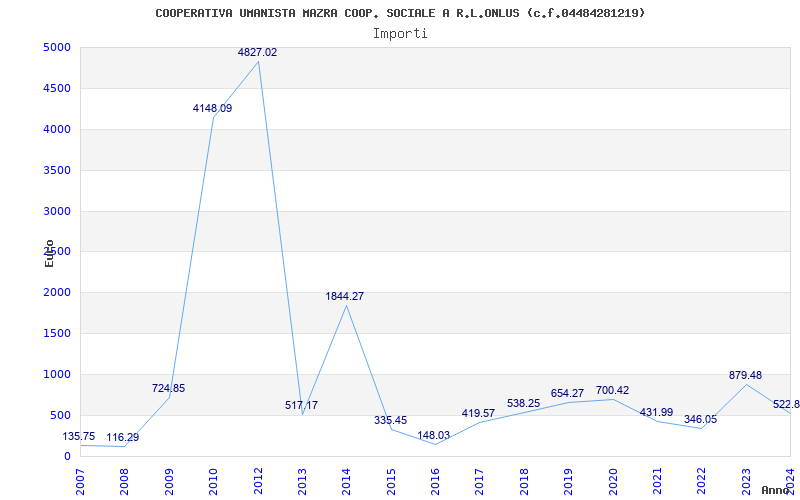This screenshot has height=500, width=800.
Task: Click the y-axis value 4000
Action: coord(57,129)
